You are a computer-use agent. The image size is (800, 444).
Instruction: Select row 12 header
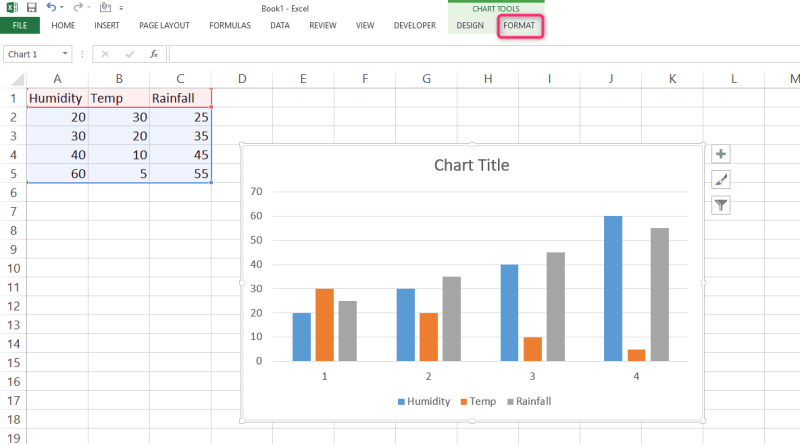click(x=13, y=306)
